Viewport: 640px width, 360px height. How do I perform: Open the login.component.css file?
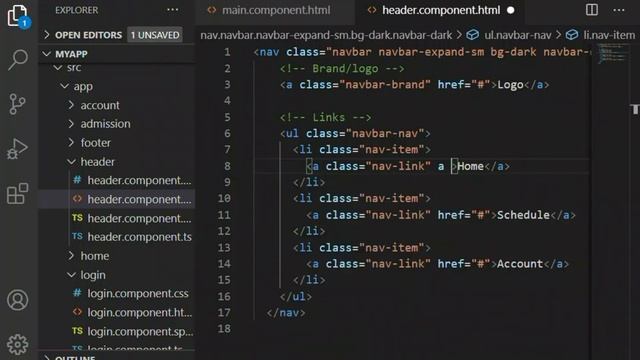coord(117,293)
